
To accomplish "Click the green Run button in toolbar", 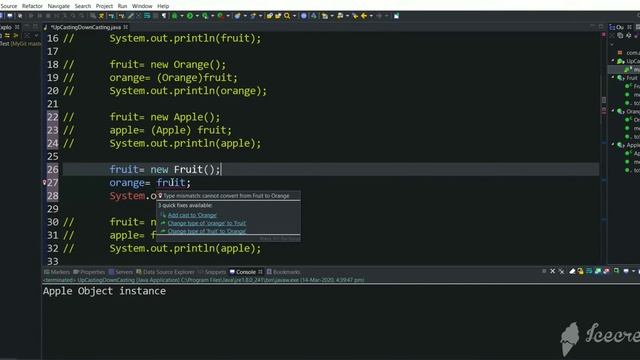I will pyautogui.click(x=190, y=16).
